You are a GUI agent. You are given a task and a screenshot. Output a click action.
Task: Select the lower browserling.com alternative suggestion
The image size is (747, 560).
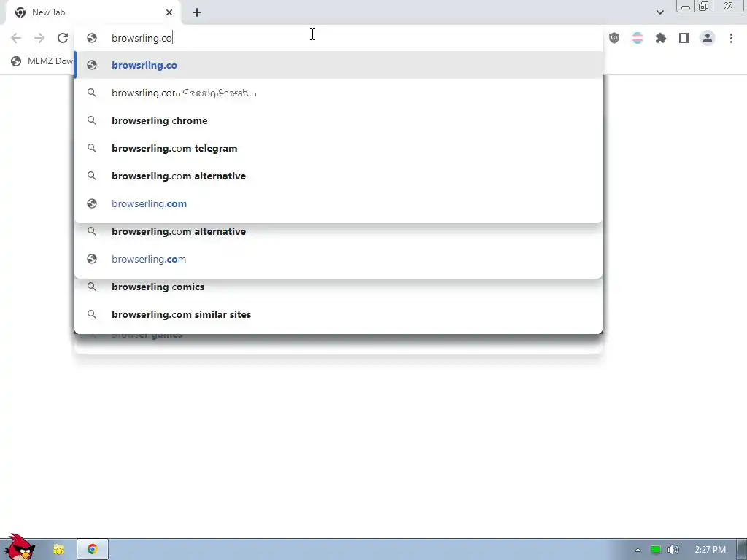pos(338,231)
